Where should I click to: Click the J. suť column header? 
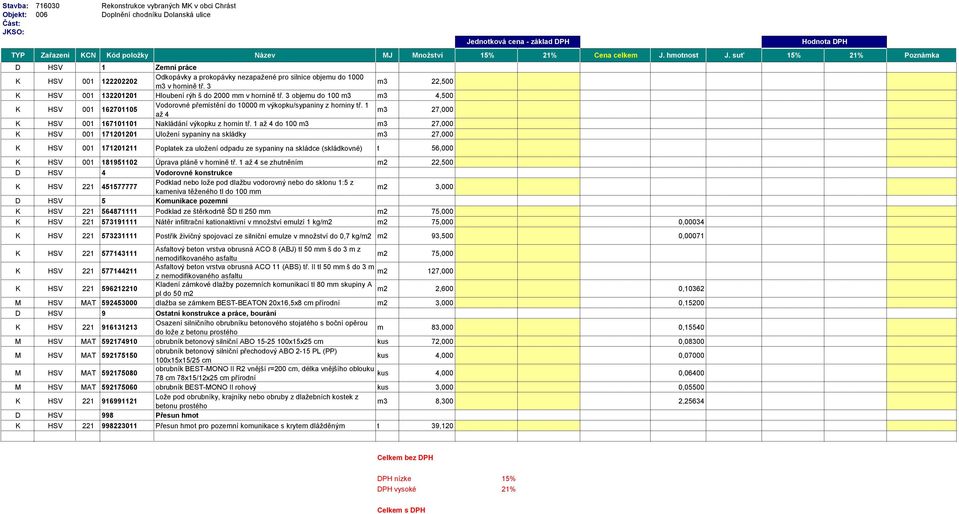point(734,55)
